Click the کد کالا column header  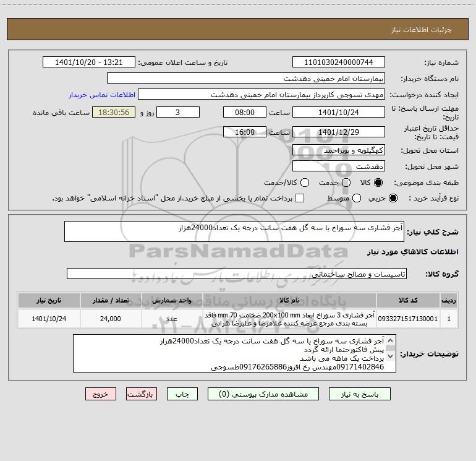pos(408,300)
